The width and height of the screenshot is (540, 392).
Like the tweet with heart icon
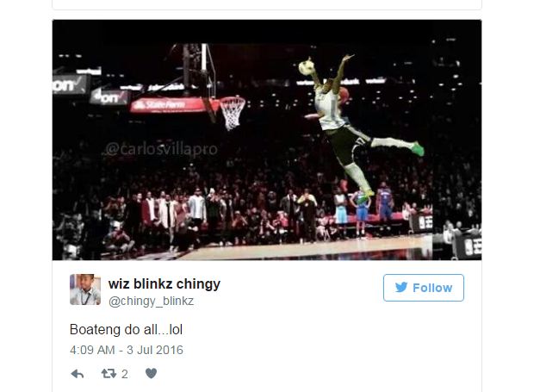point(151,373)
